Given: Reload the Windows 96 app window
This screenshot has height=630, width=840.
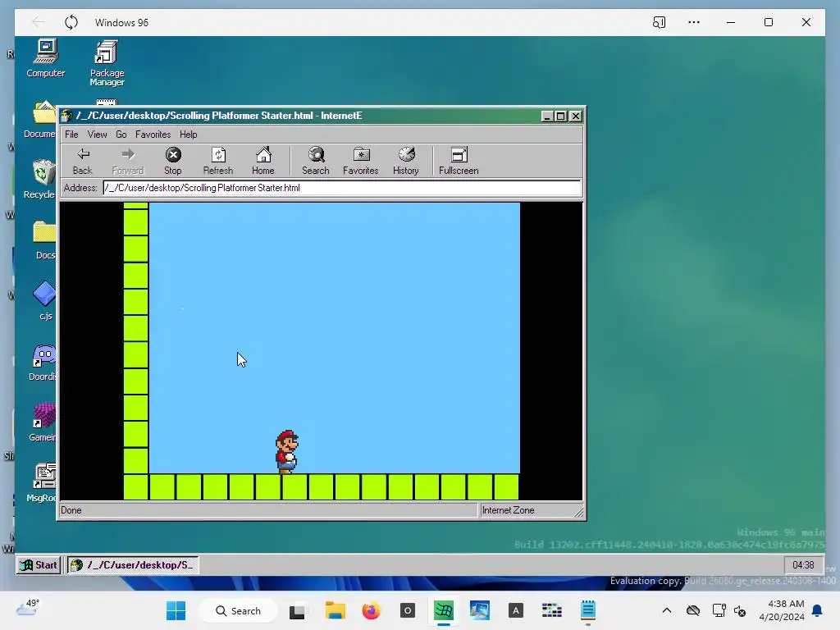Looking at the screenshot, I should (x=71, y=22).
